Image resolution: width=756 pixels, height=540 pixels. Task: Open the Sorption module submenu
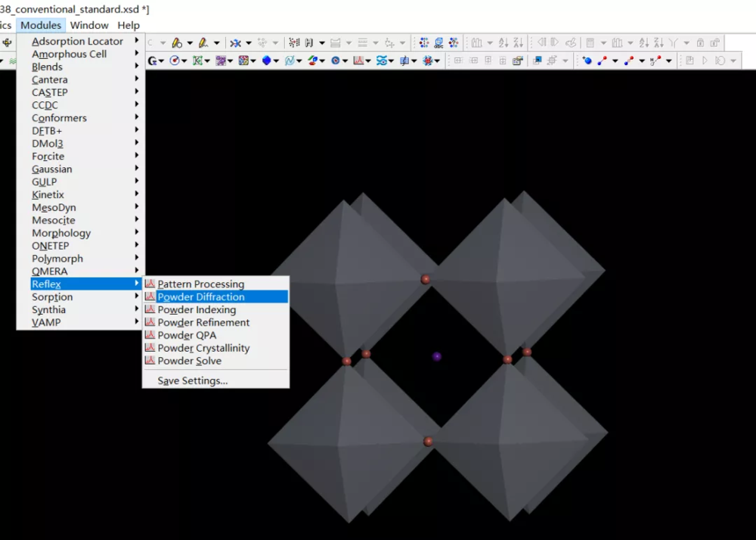81,296
